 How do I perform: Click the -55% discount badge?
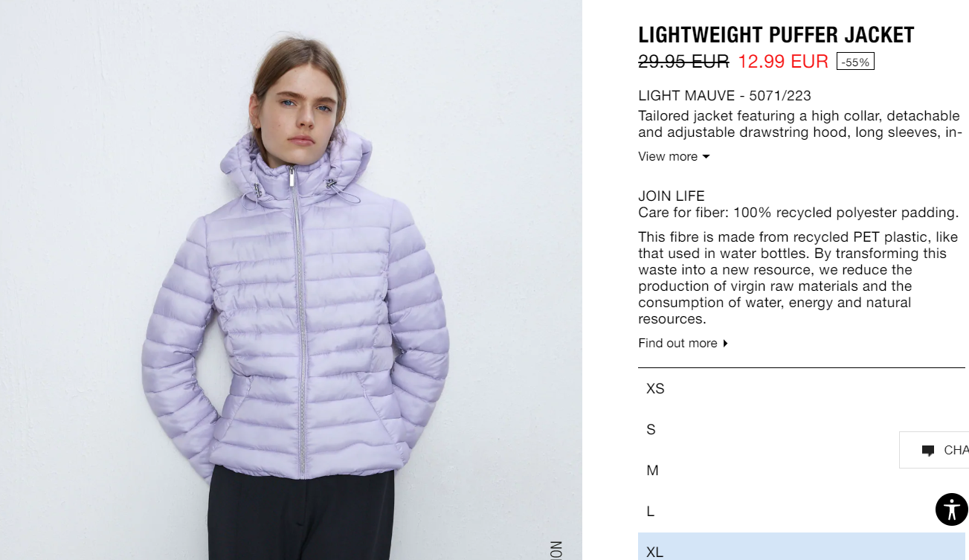tap(855, 62)
